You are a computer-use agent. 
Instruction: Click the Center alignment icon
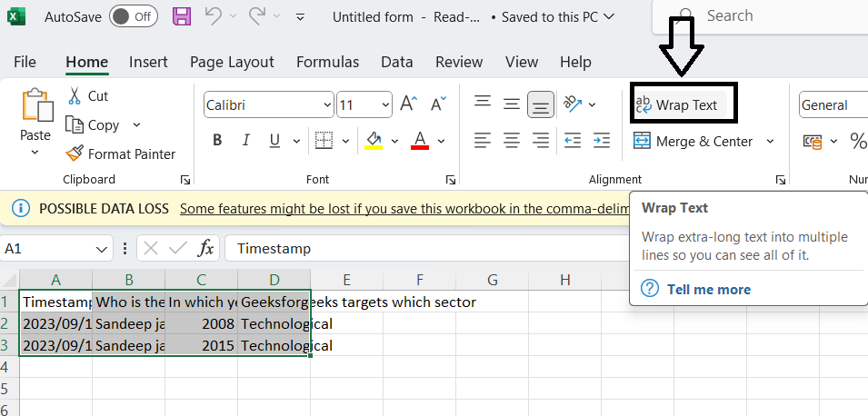[x=512, y=141]
